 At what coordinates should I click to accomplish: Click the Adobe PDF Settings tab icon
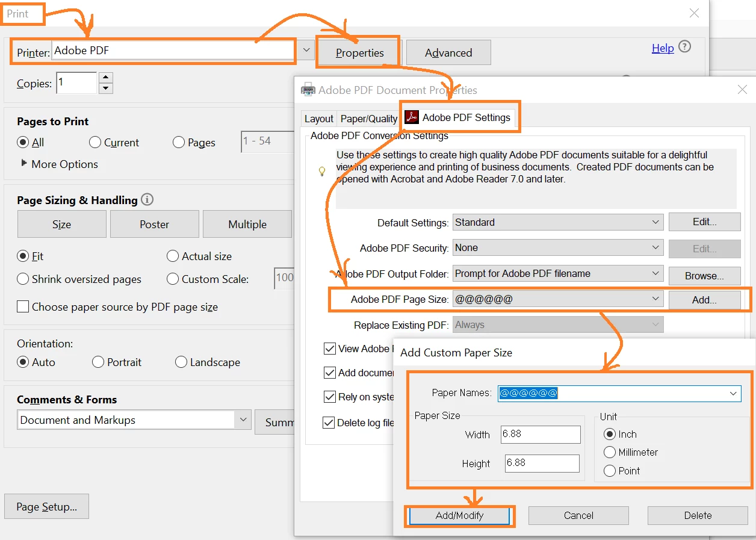pos(412,117)
